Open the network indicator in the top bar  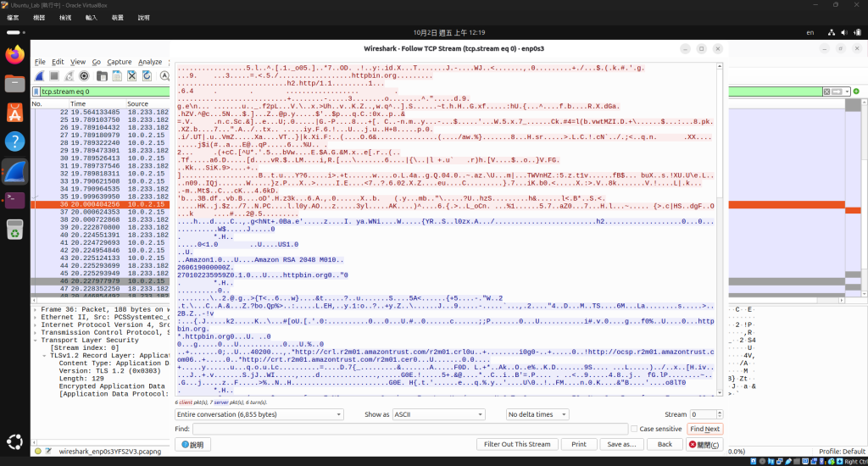(832, 33)
